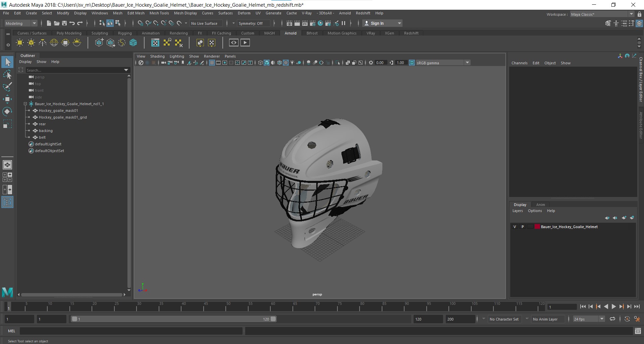
Task: Select the single-pane layout icon
Action: [7, 165]
